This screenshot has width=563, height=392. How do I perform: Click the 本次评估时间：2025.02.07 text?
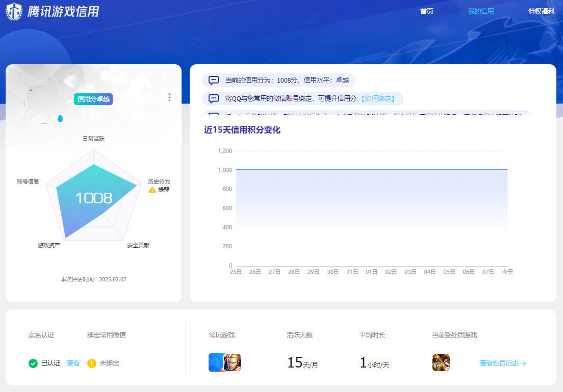[x=93, y=279]
